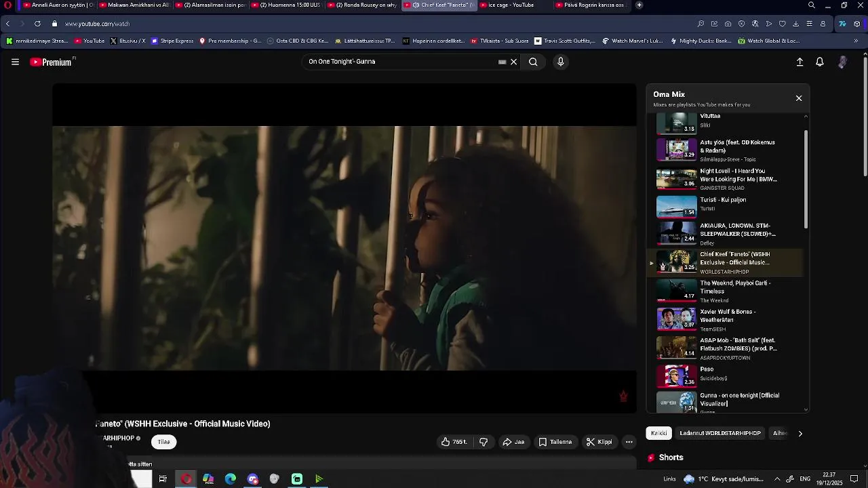
Task: Click the WSHH watermark in the video corner
Action: [x=623, y=396]
